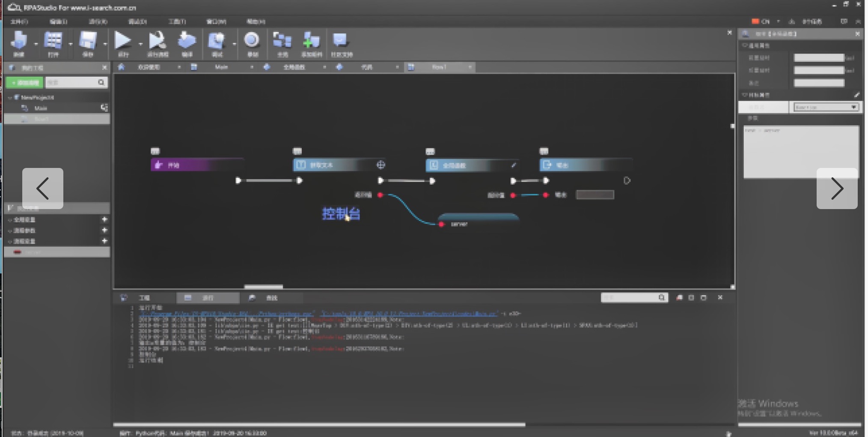Image resolution: width=868 pixels, height=437 pixels.
Task: Open the dropdown arrow next to New
Action: click(36, 44)
